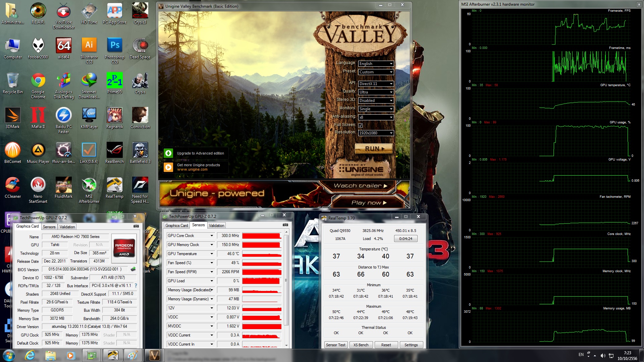
Task: Click Sensor Test in RealTemp
Action: (x=335, y=345)
